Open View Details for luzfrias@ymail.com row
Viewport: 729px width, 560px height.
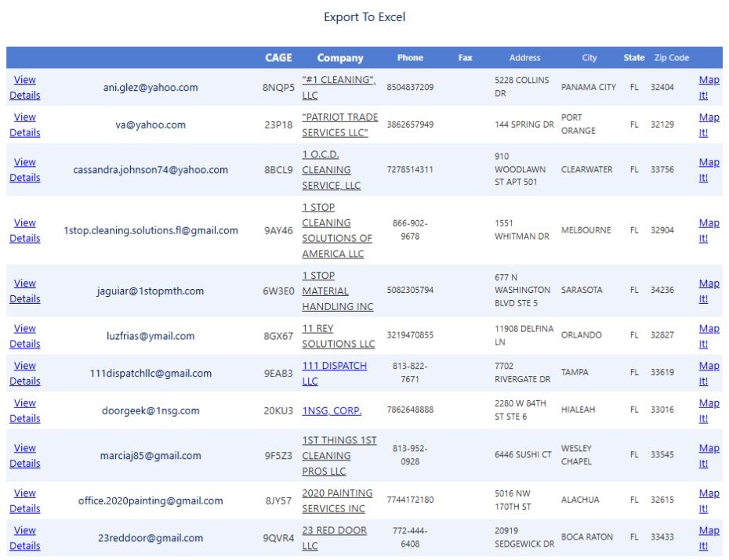pos(24,336)
